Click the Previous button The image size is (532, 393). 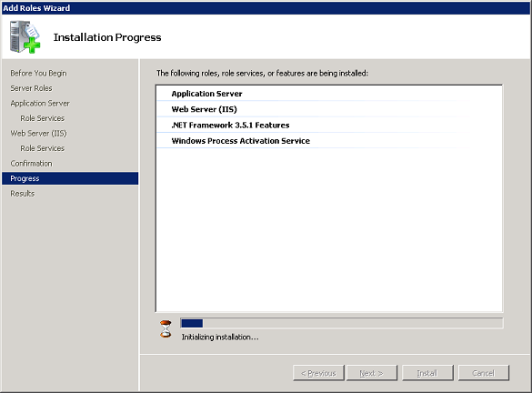pos(318,373)
